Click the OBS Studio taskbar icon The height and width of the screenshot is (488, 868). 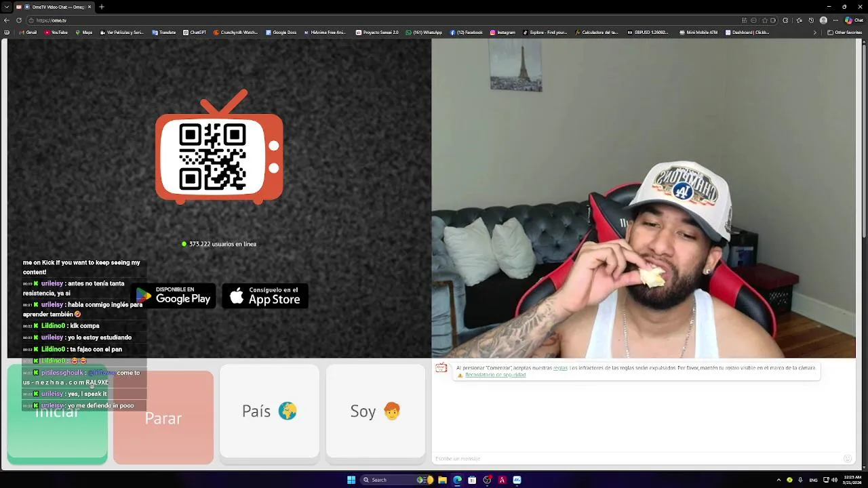coord(487,480)
